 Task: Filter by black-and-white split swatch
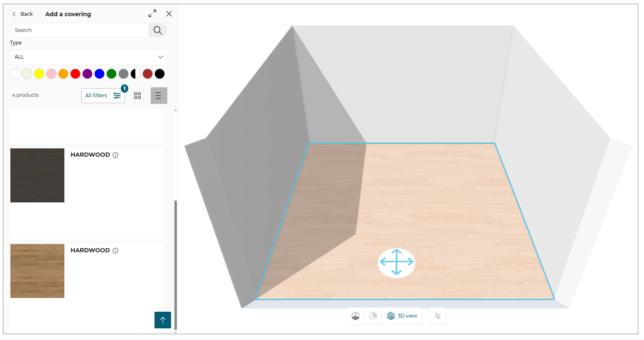tap(135, 74)
